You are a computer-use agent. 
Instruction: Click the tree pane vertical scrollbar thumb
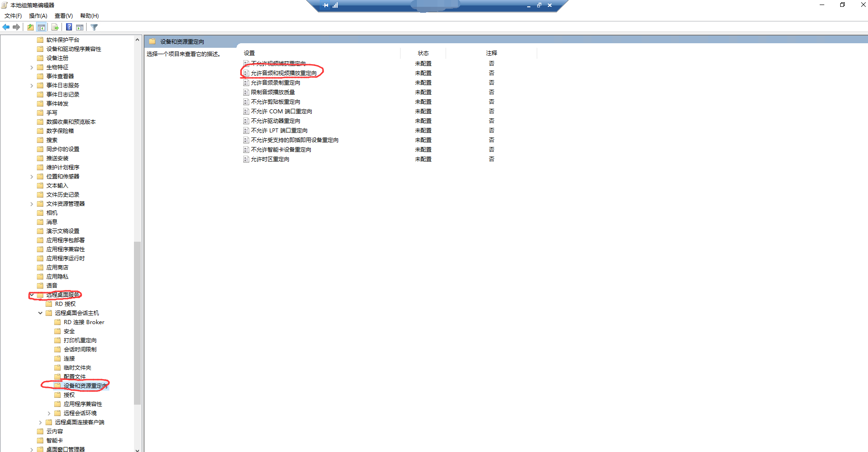pos(137,323)
